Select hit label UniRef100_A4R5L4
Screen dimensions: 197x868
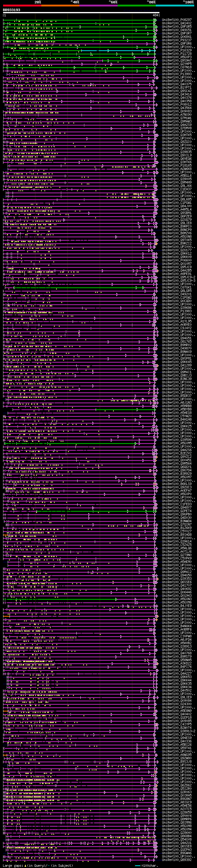pyautogui.click(x=177, y=210)
